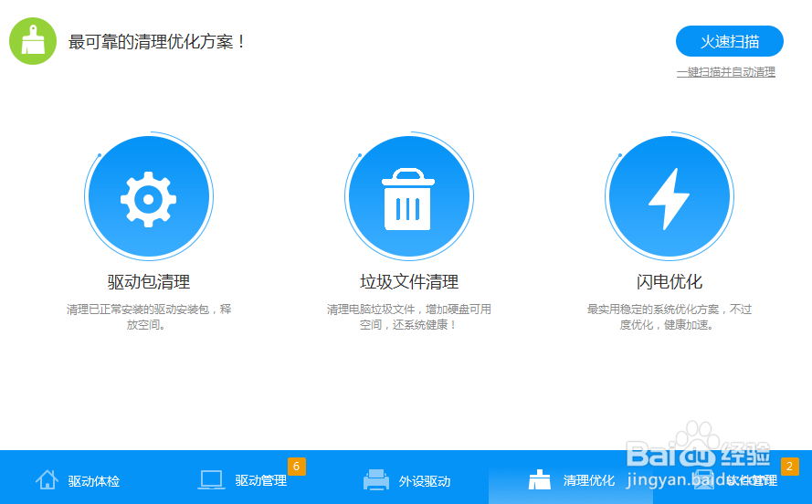Select the 垃圾文件清理 title text
Image resolution: width=812 pixels, height=504 pixels.
pyautogui.click(x=408, y=281)
